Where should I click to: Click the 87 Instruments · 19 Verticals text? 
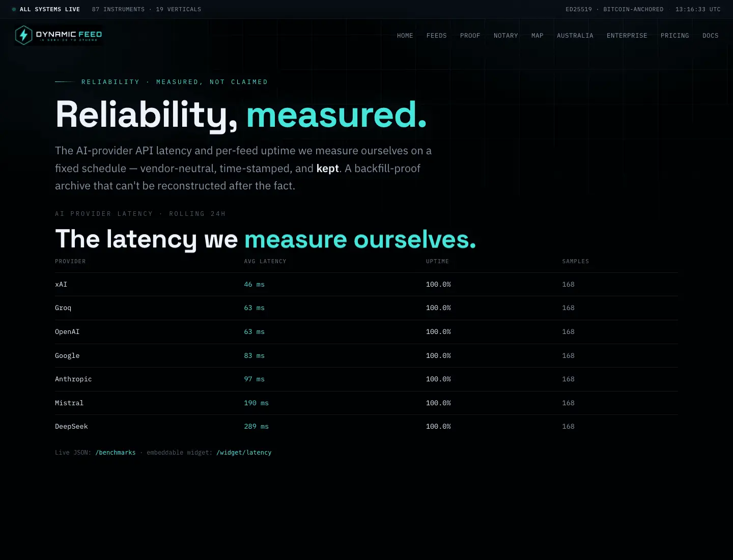(147, 9)
